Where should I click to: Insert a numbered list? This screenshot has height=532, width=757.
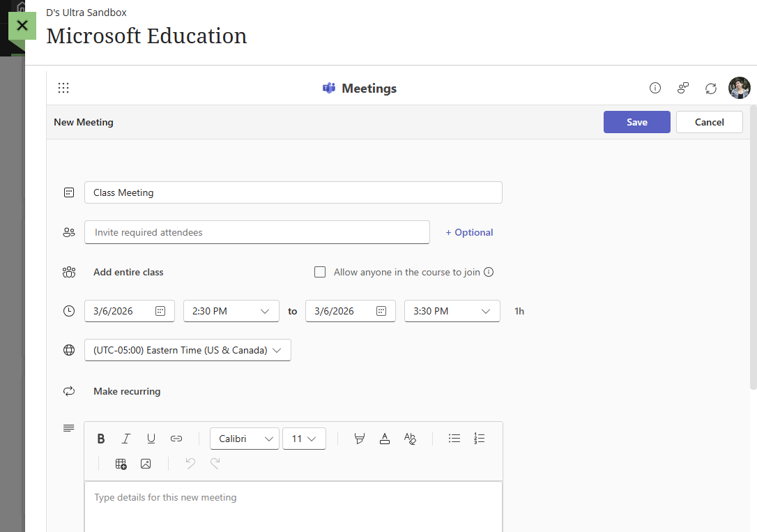pyautogui.click(x=480, y=439)
